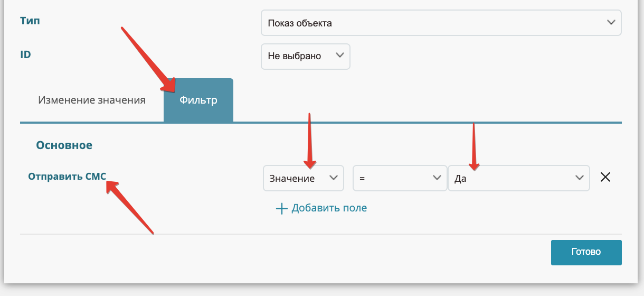Click the ID field label
The image size is (644, 296).
pos(25,54)
